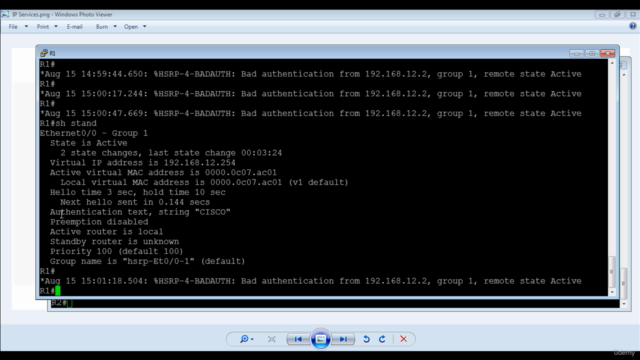This screenshot has height=360, width=640.
Task: Minimize the R1 terminal window
Action: 576,53
